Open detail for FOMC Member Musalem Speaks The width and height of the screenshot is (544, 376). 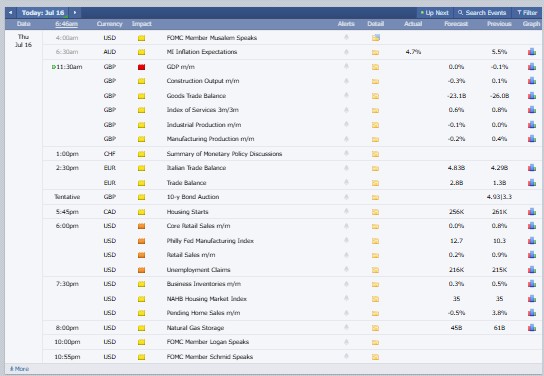click(x=375, y=37)
